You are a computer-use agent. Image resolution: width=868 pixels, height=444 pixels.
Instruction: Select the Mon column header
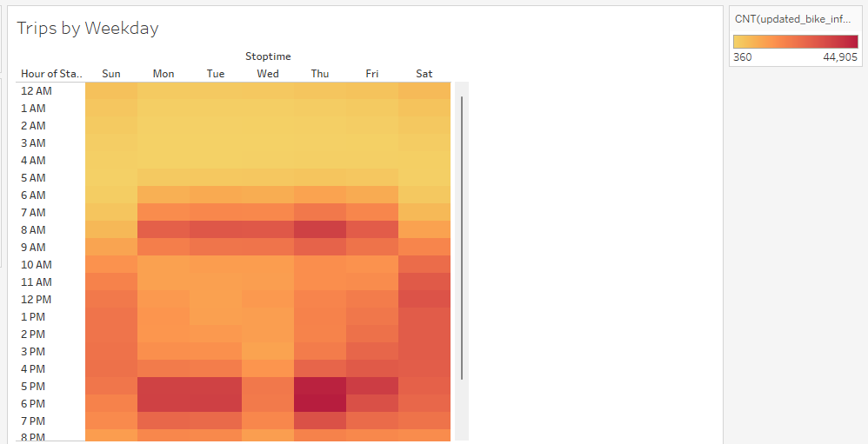[164, 74]
